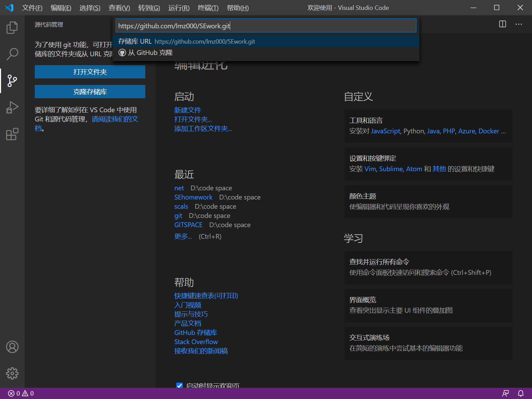The width and height of the screenshot is (532, 399).
Task: Click the Azure link
Action: point(467,131)
